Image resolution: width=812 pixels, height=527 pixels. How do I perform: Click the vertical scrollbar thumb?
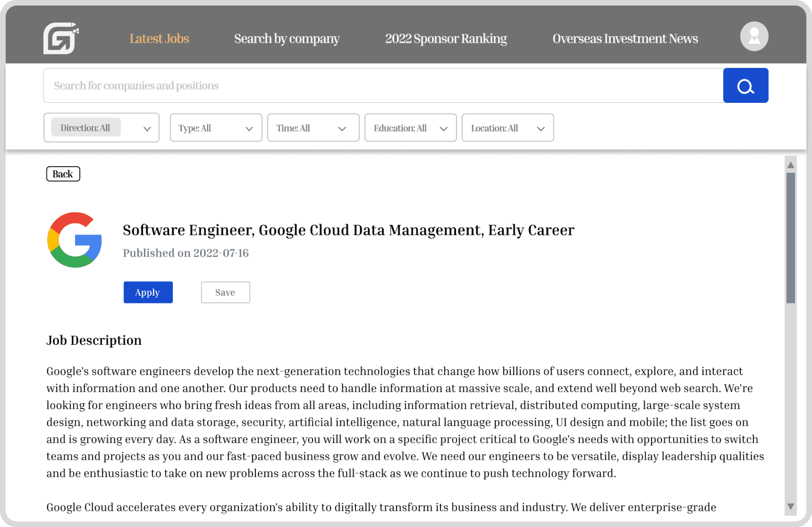click(x=790, y=238)
